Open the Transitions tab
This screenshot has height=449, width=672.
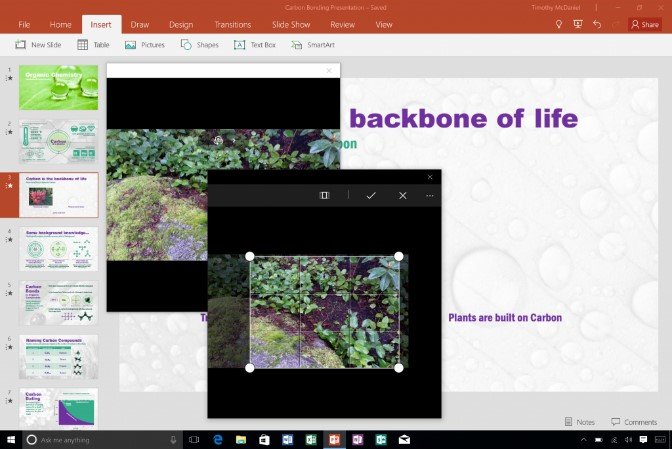pos(232,24)
